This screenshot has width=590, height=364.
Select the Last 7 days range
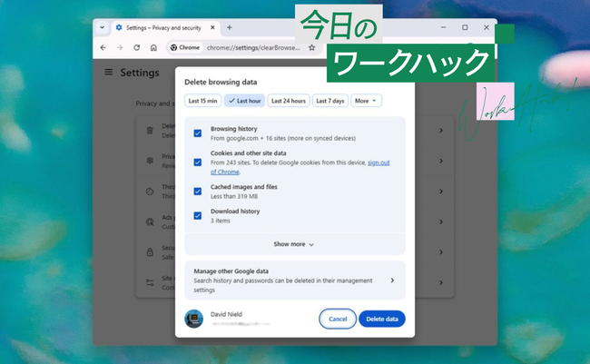[x=330, y=101]
